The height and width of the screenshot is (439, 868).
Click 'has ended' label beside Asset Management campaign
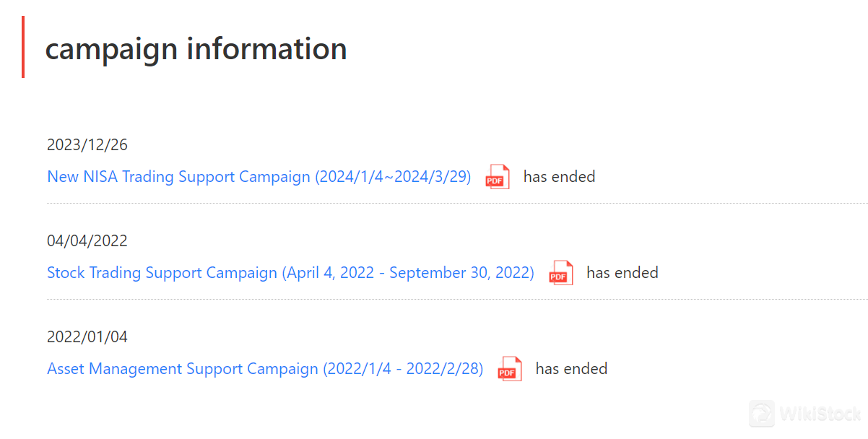point(571,369)
